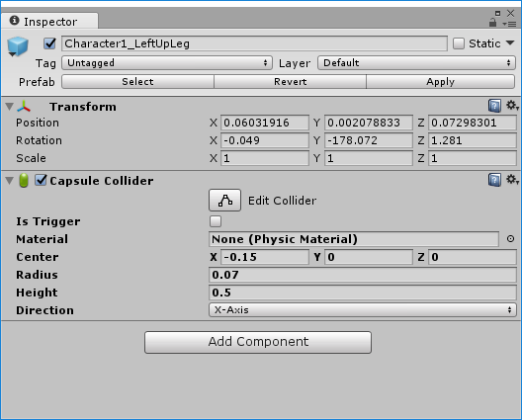Enable the Static checkbox
Viewport: 522px width, 420px height.
pos(459,43)
